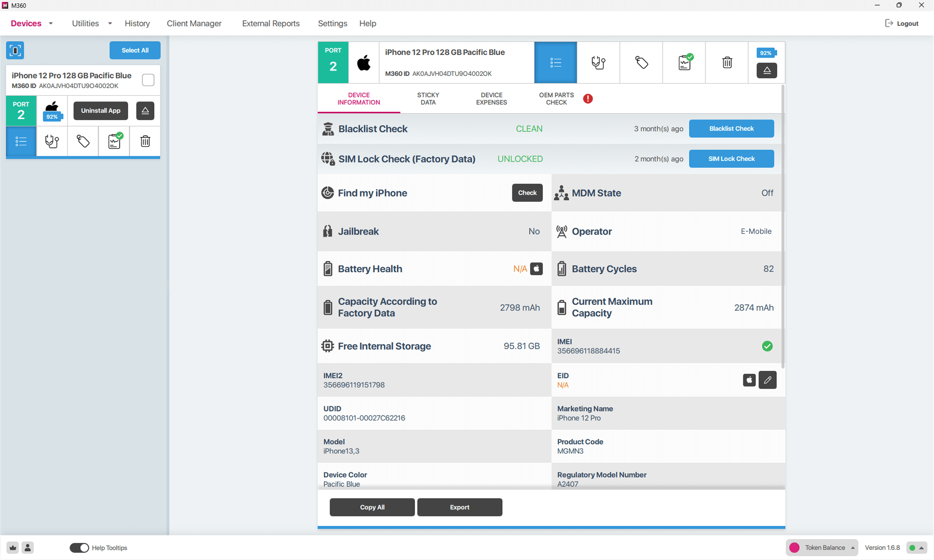Click the green IMEI verified checkmark
The height and width of the screenshot is (560, 934).
767,346
